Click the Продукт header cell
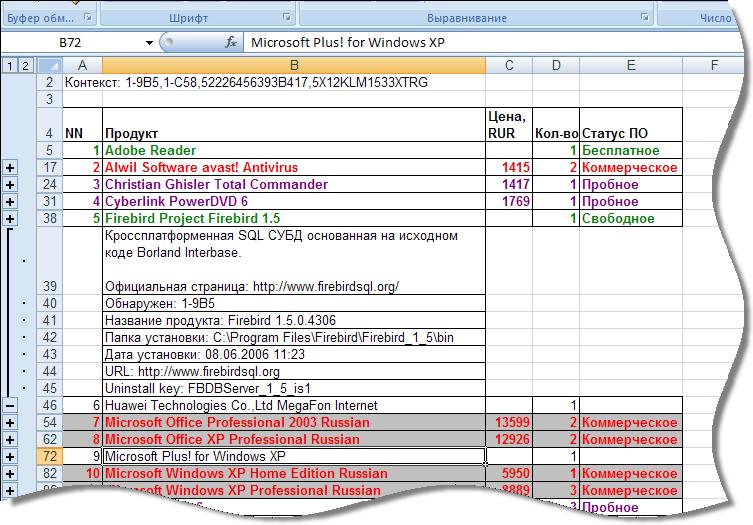 (294, 125)
